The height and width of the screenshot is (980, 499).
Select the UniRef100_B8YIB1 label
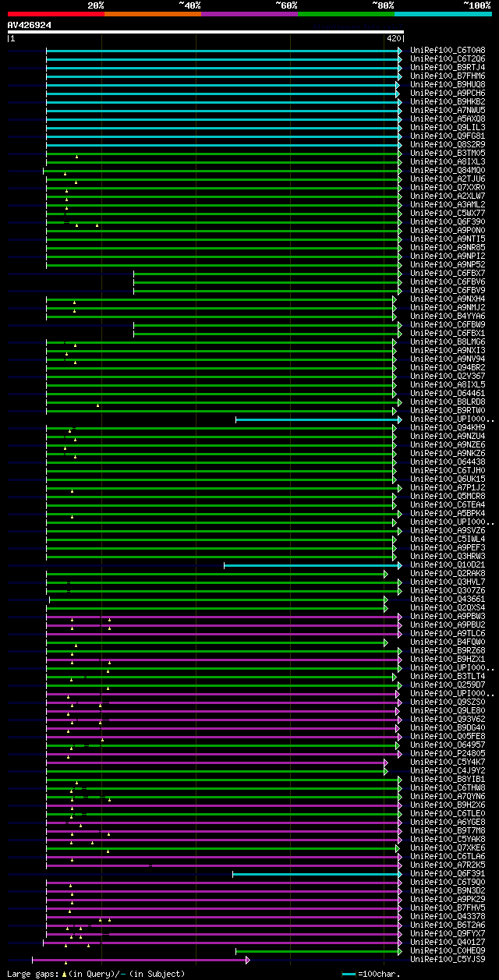[x=448, y=779]
